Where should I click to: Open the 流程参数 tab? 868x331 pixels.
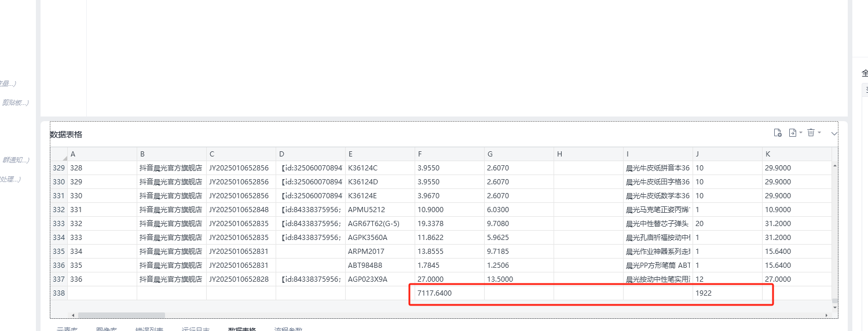coord(288,329)
